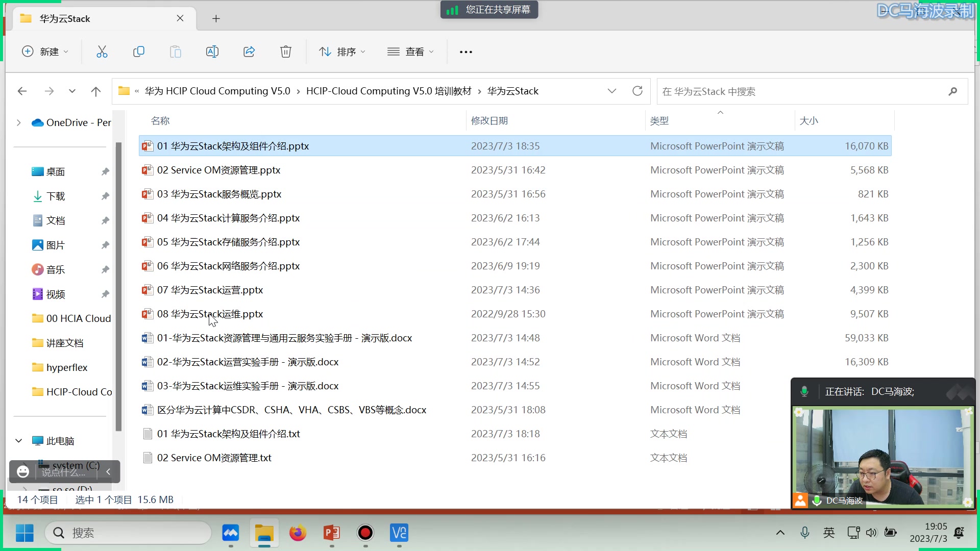The height and width of the screenshot is (551, 980).
Task: Click the Rename icon in toolbar
Action: [x=212, y=52]
